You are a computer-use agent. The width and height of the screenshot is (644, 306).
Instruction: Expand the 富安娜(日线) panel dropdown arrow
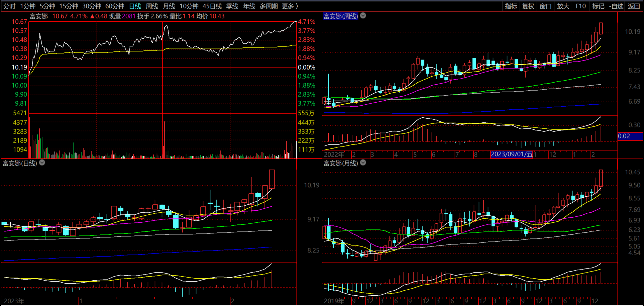click(x=42, y=163)
